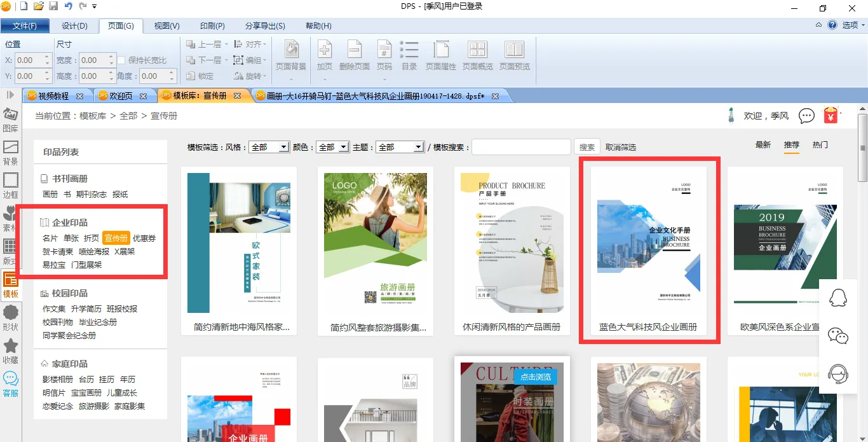Open the 收藏 favorites star icon
This screenshot has width=868, height=442.
tap(10, 351)
